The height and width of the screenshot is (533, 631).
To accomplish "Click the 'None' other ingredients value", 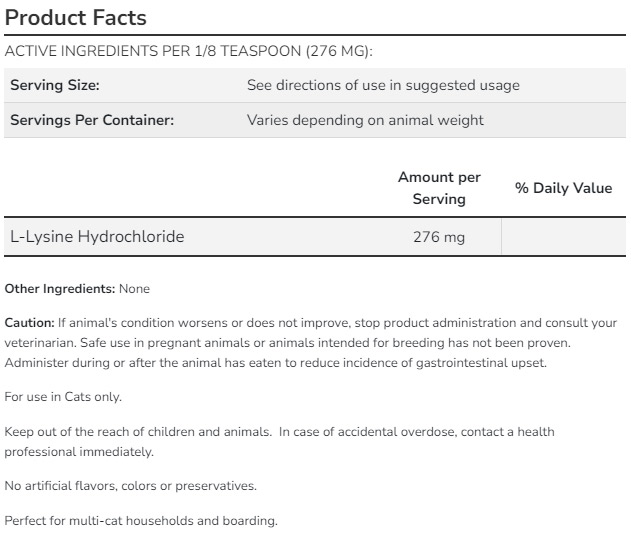I will coord(134,289).
